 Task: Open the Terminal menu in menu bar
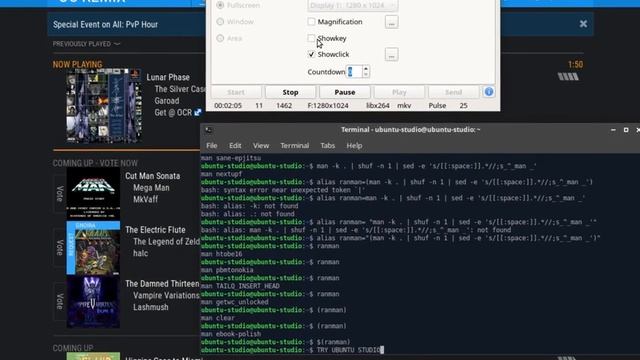[294, 146]
